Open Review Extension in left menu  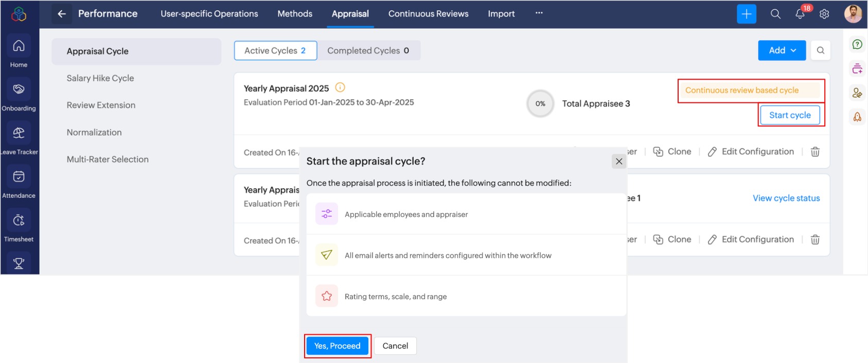(101, 105)
